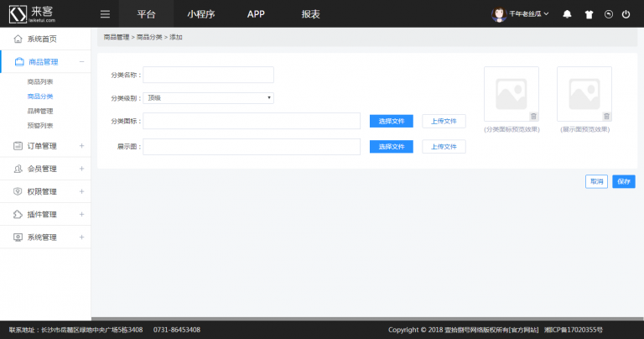Switch to the 报表 tab
The height and width of the screenshot is (339, 644).
[x=310, y=14]
